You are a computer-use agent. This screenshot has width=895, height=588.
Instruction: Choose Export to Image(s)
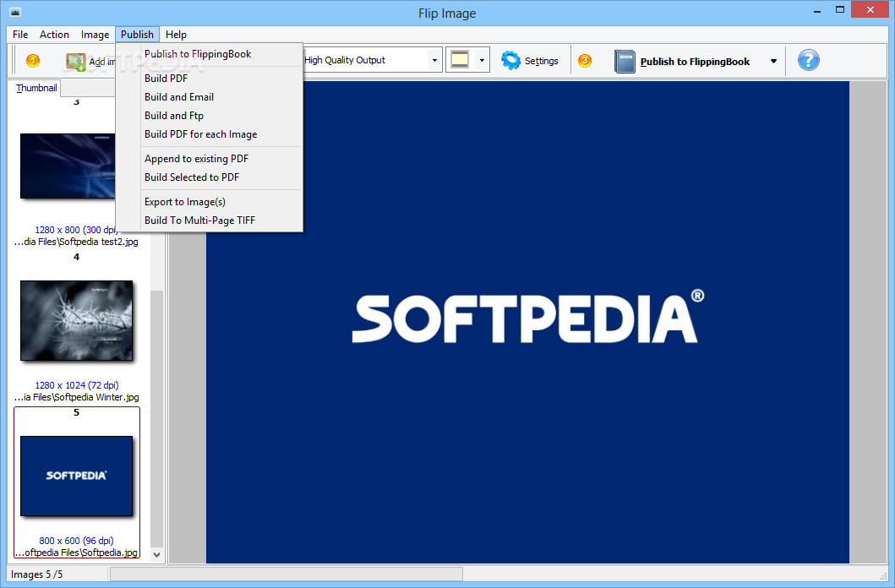point(209,202)
